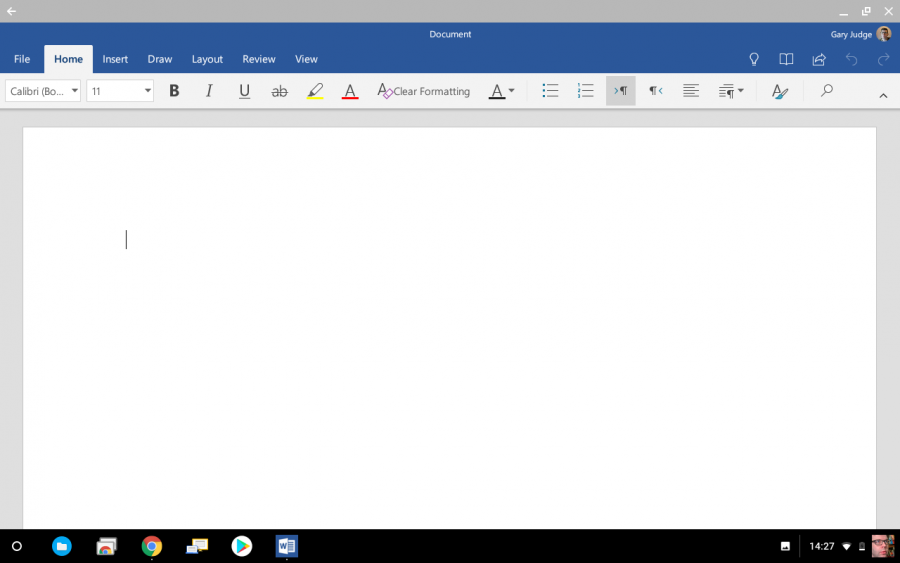This screenshot has height=563, width=900.
Task: Open paragraph formatting dropdown
Action: pyautogui.click(x=731, y=91)
